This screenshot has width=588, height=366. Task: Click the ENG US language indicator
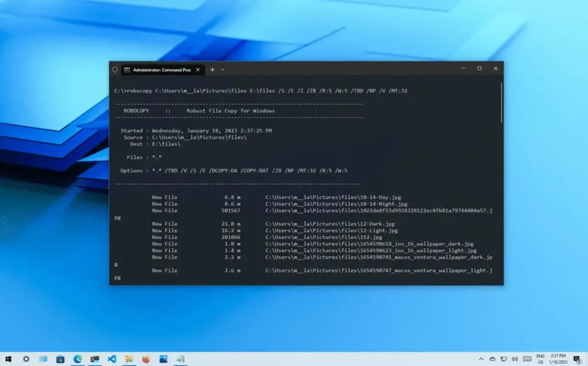point(540,359)
